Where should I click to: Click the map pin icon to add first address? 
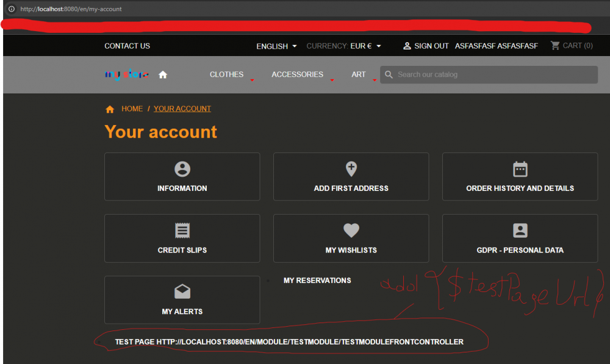coord(351,169)
